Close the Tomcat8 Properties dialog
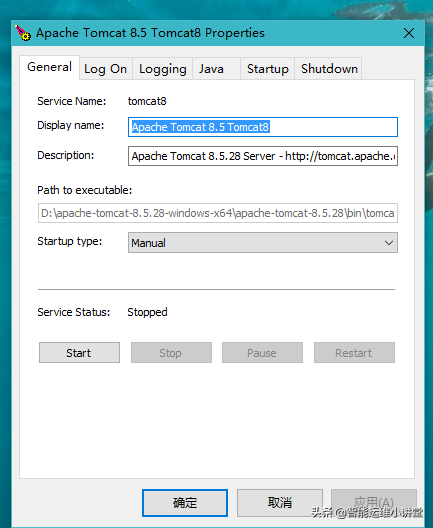 click(409, 33)
